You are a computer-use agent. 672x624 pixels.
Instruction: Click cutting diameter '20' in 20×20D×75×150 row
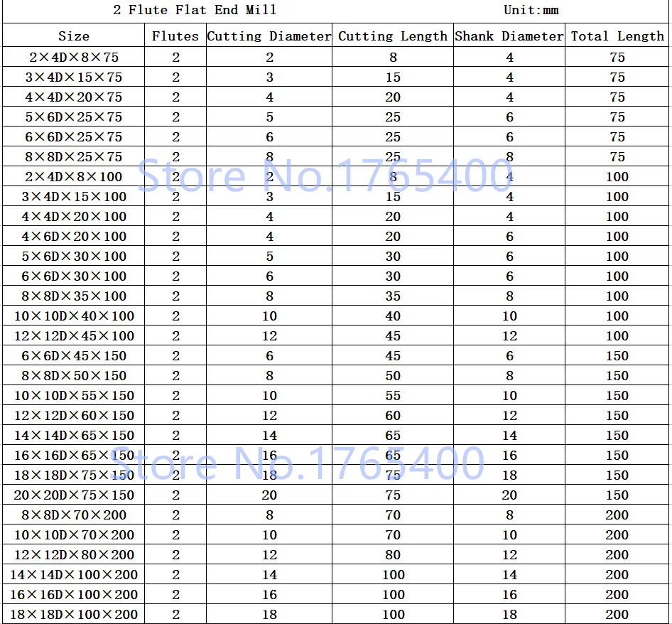click(269, 495)
